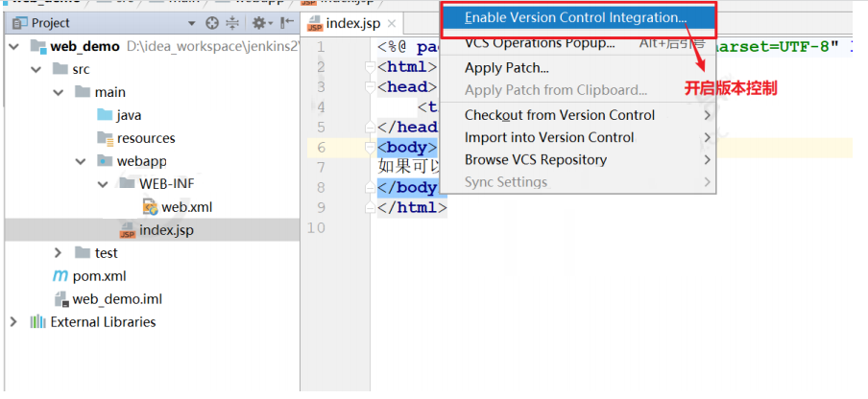The height and width of the screenshot is (399, 868).
Task: Select the main folder icon
Action: pyautogui.click(x=82, y=92)
